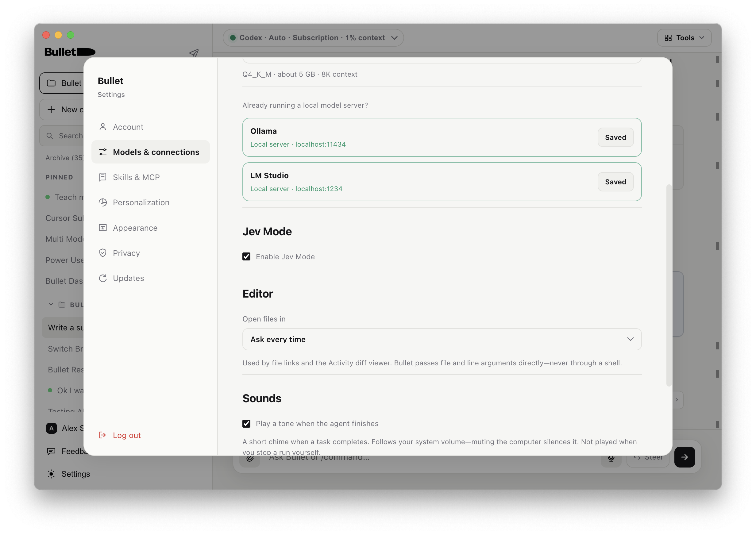Viewport: 756px width, 535px height.
Task: Open the 'Write a su' chat
Action: pyautogui.click(x=63, y=327)
